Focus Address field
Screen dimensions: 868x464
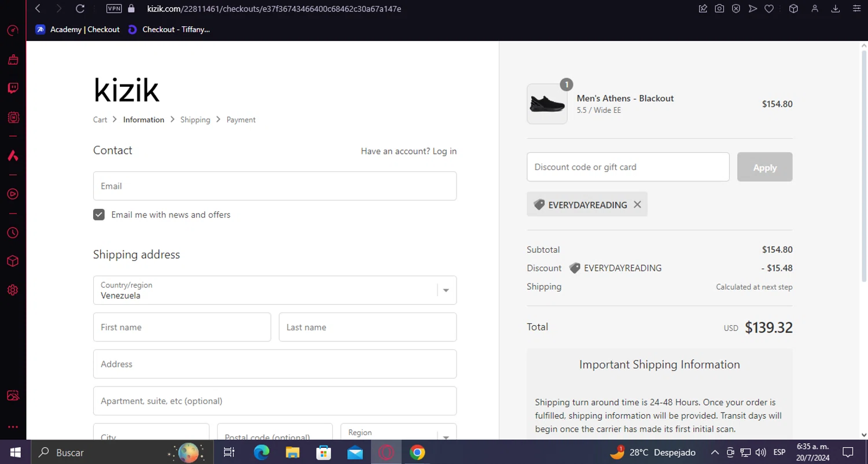275,364
